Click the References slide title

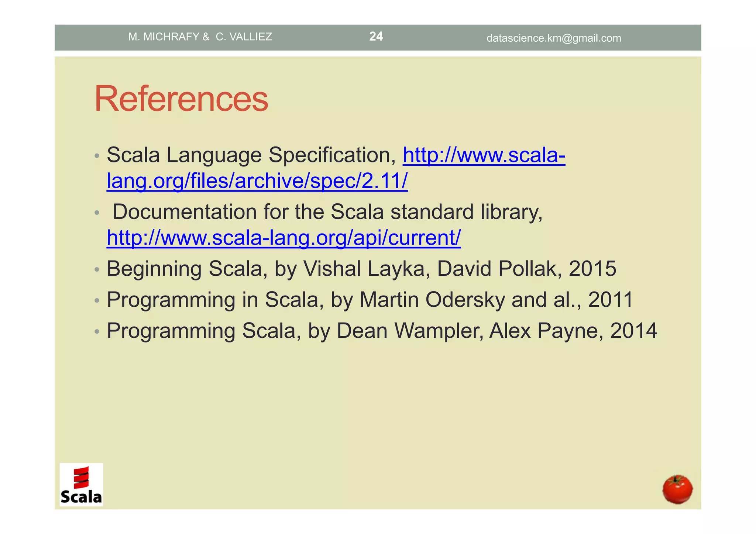(x=181, y=99)
